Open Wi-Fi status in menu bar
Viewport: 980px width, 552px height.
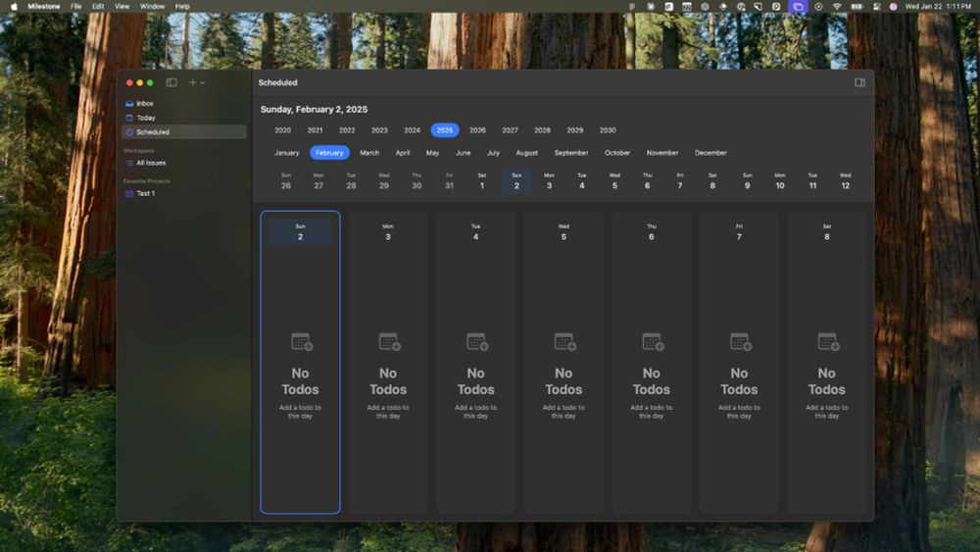pyautogui.click(x=837, y=6)
